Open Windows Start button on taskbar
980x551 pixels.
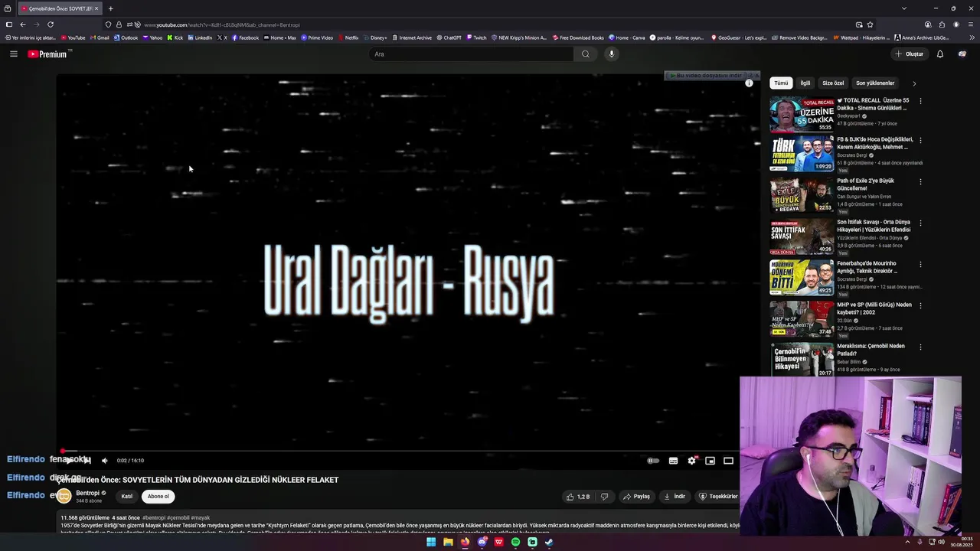(x=431, y=542)
